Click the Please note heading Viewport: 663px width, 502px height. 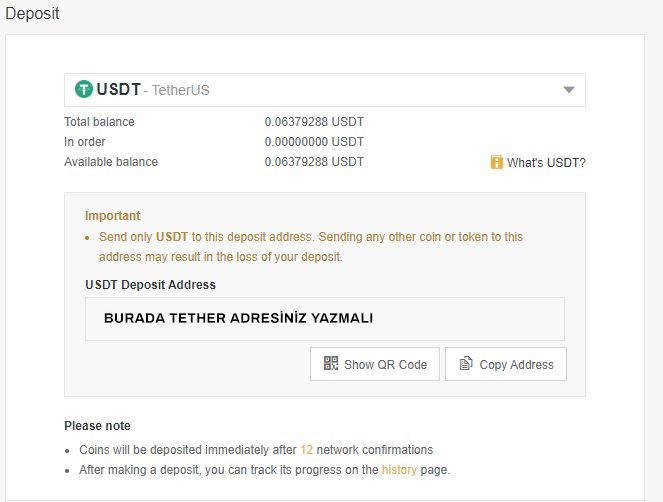tap(97, 426)
